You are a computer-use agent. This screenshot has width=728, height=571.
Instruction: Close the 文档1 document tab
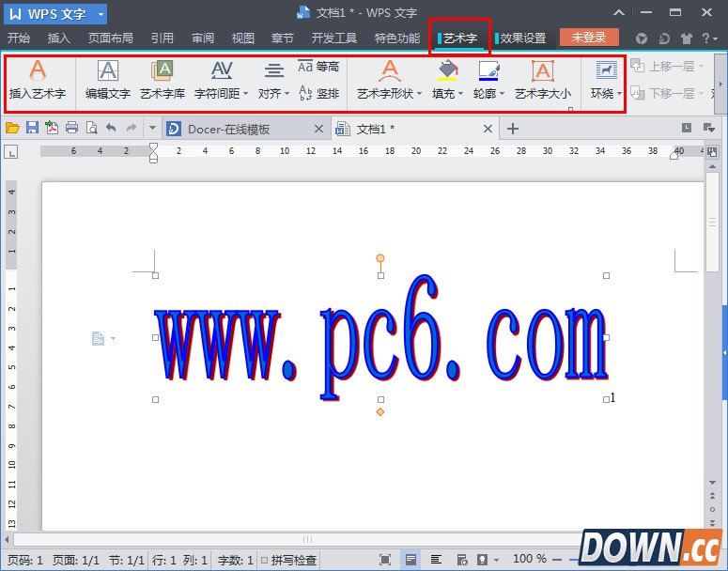(488, 129)
